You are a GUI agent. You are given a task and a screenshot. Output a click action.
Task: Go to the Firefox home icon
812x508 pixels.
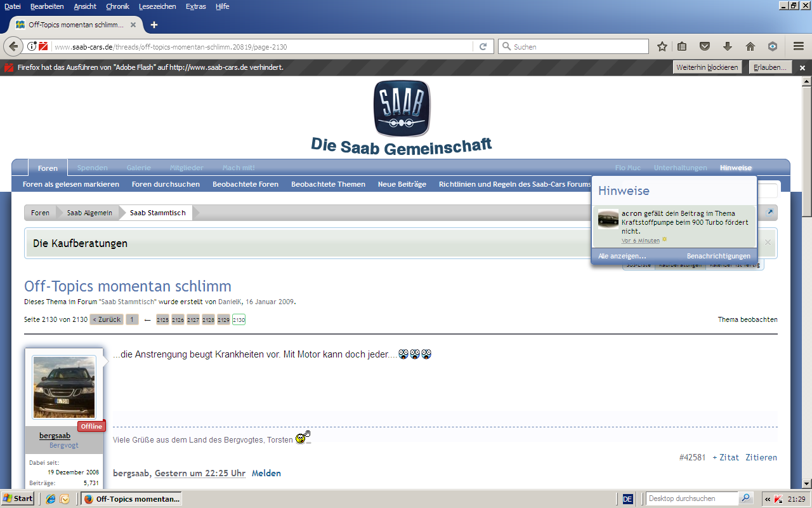coord(750,46)
